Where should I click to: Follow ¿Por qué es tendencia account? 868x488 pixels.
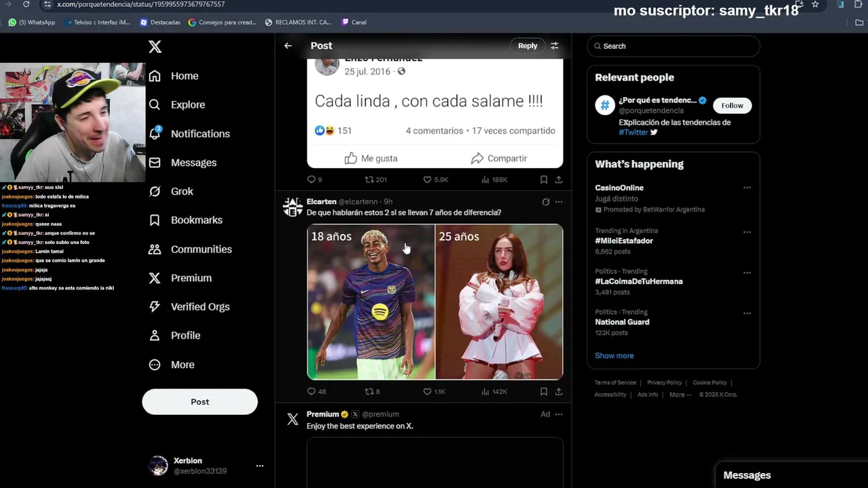tap(732, 105)
